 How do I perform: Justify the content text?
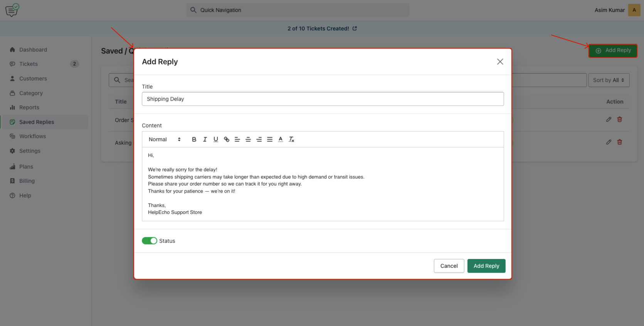coord(270,139)
